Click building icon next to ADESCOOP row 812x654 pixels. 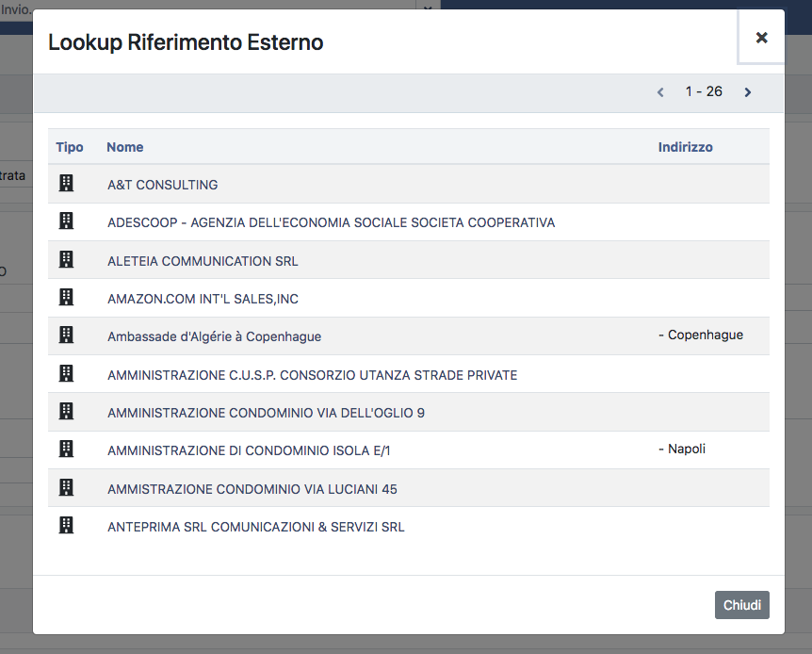[66, 221]
